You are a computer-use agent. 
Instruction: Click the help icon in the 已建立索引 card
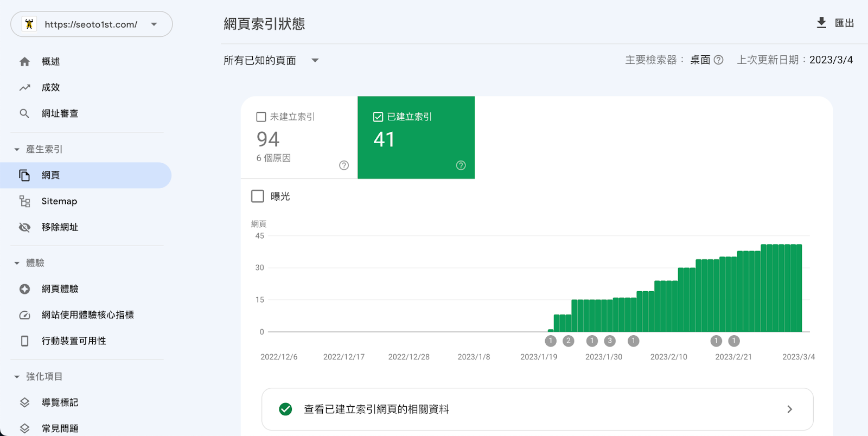click(461, 165)
